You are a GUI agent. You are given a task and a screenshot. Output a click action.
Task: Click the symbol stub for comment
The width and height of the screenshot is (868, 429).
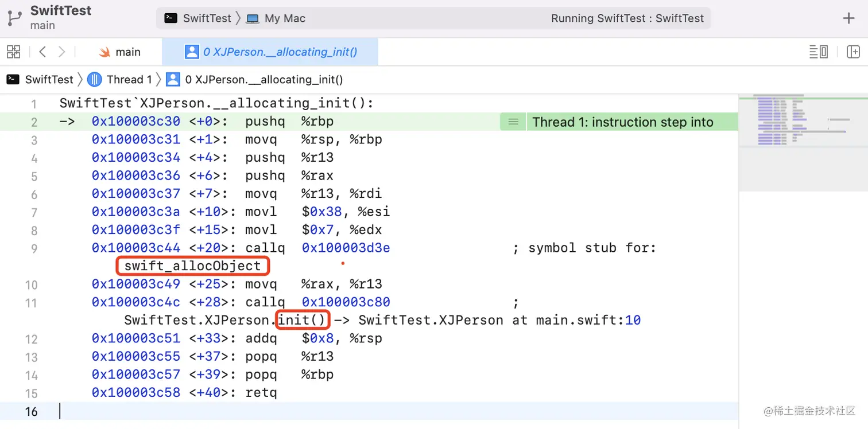[584, 248]
